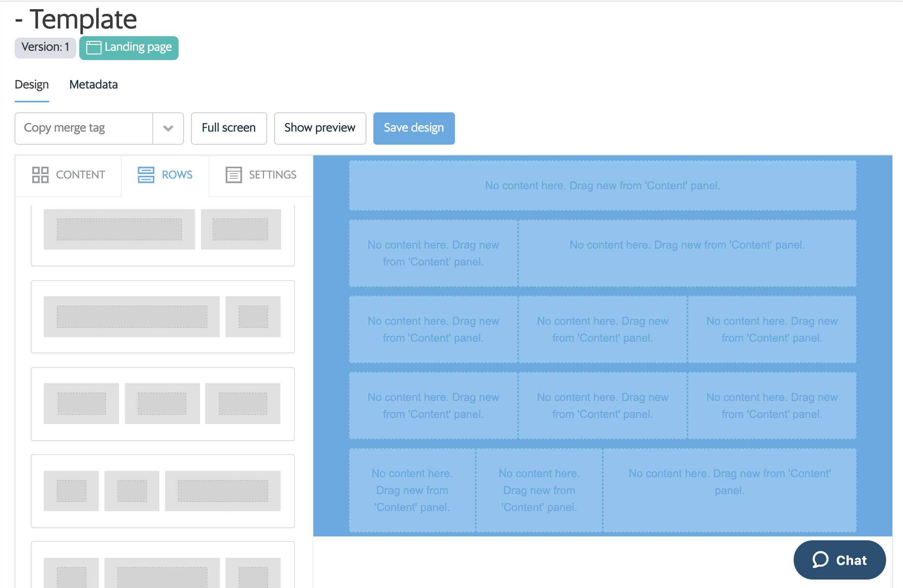Click the Version: 1 badge
The image size is (903, 588).
[x=45, y=47]
